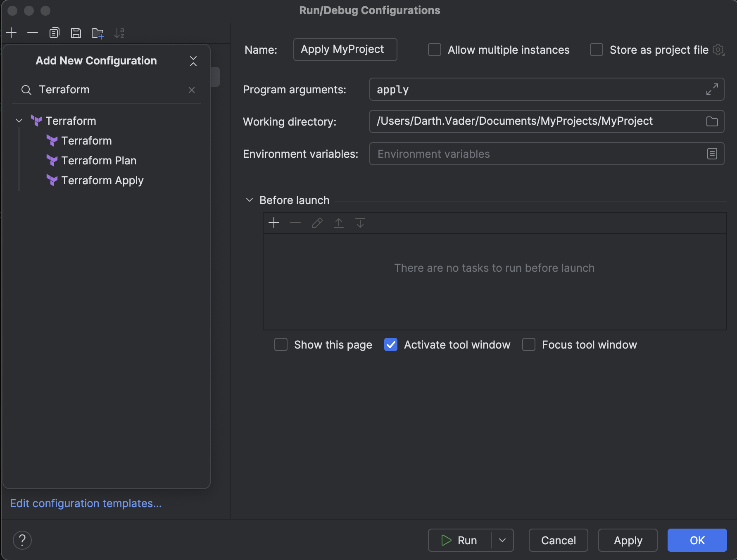Open Edit configuration templates
737x560 pixels.
click(86, 503)
